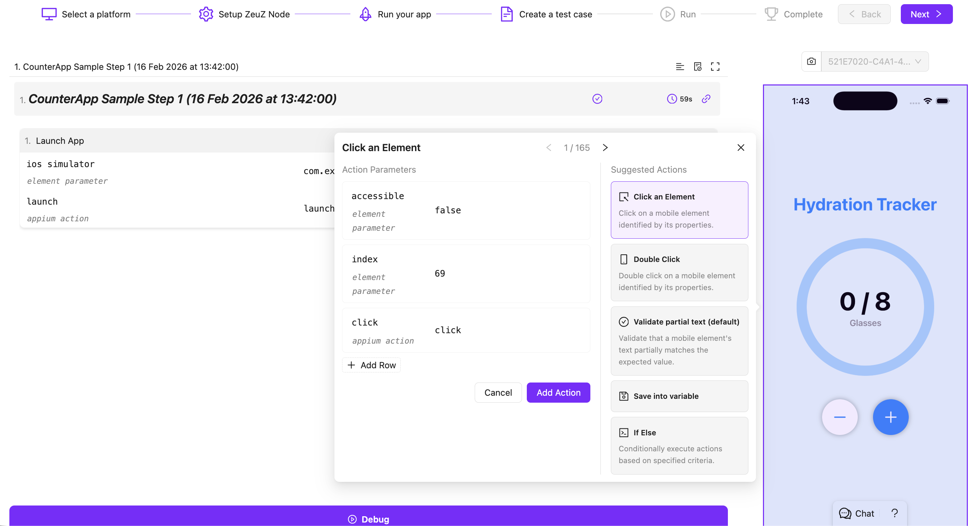
Task: Click the Cancel button
Action: (x=498, y=392)
